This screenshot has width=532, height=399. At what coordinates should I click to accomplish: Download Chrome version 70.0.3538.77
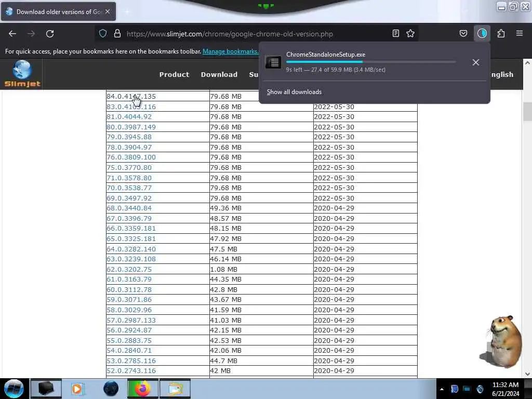coord(129,188)
